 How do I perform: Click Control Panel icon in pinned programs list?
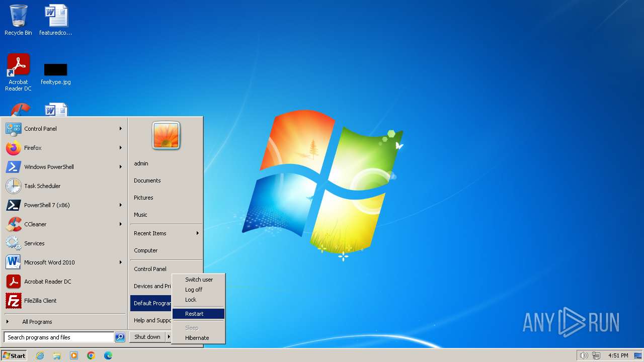coord(14,129)
